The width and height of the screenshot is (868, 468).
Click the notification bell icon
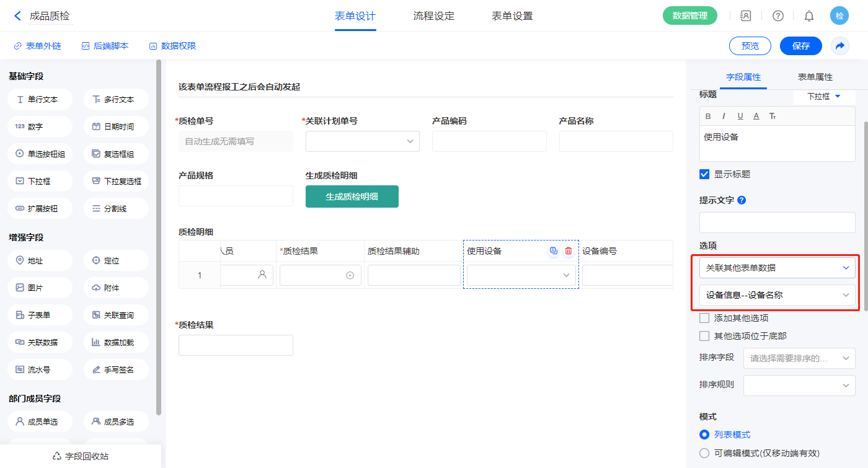tap(809, 16)
